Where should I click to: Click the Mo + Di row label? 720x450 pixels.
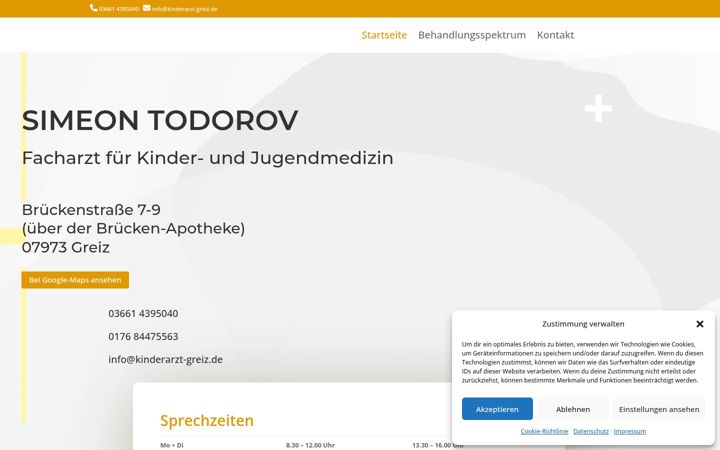coord(171,445)
